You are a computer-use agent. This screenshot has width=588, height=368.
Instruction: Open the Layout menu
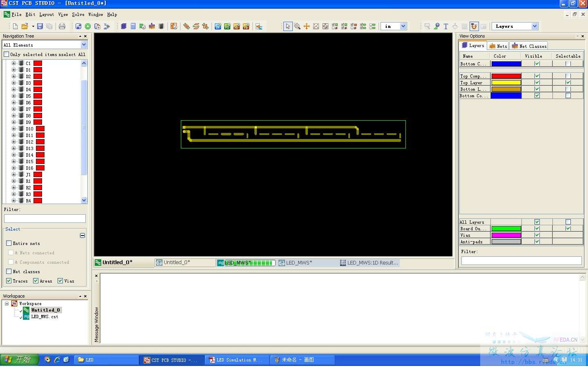(x=47, y=14)
